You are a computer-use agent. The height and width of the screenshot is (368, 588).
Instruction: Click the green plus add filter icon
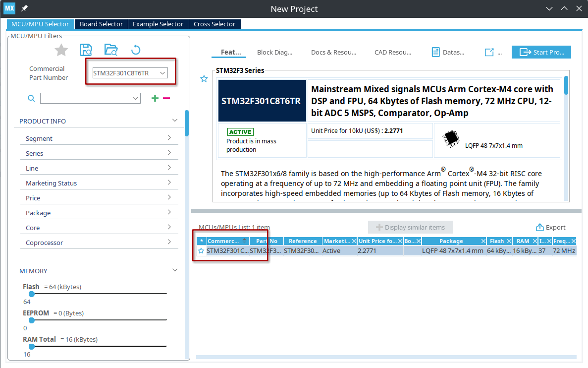(x=155, y=98)
